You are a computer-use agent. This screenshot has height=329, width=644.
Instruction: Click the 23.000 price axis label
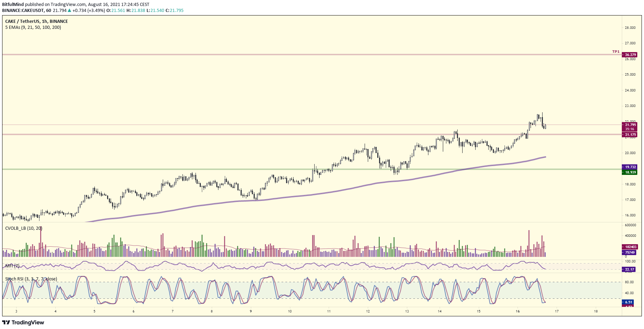tap(630, 106)
